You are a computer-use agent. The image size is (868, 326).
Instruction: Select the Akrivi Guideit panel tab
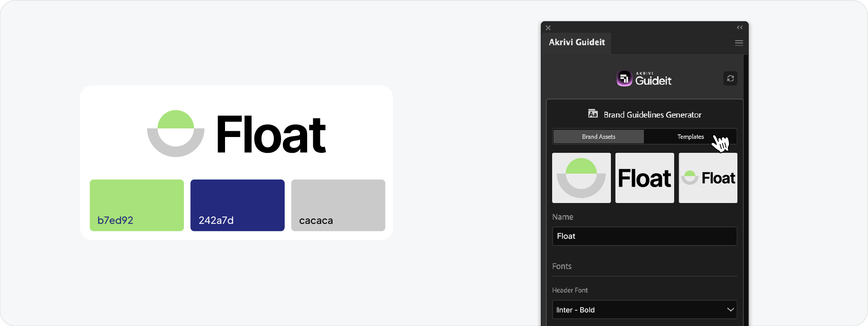click(x=577, y=42)
